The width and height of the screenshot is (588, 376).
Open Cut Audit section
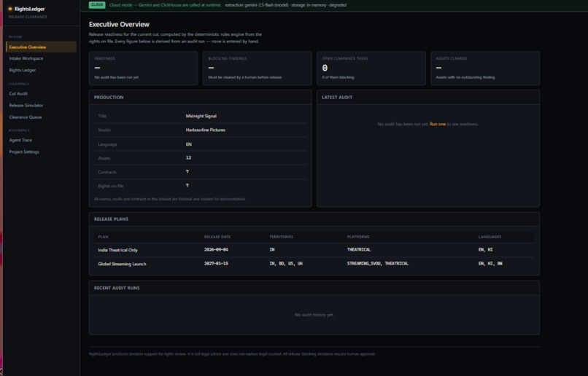tap(18, 93)
